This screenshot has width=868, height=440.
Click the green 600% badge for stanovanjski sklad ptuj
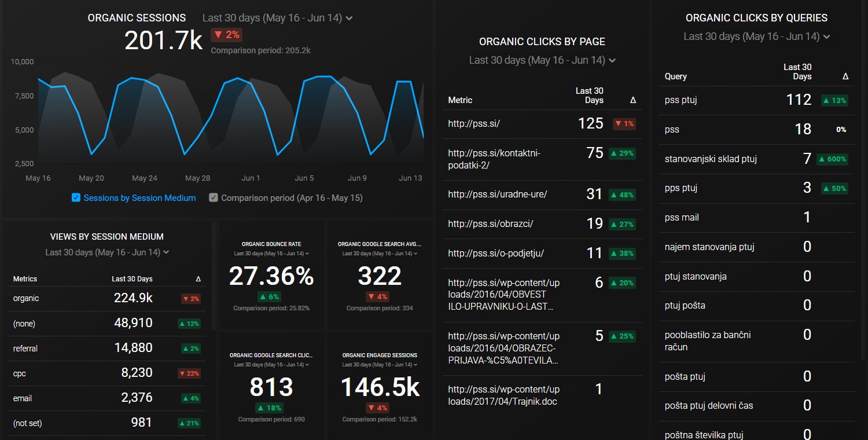[x=832, y=159]
